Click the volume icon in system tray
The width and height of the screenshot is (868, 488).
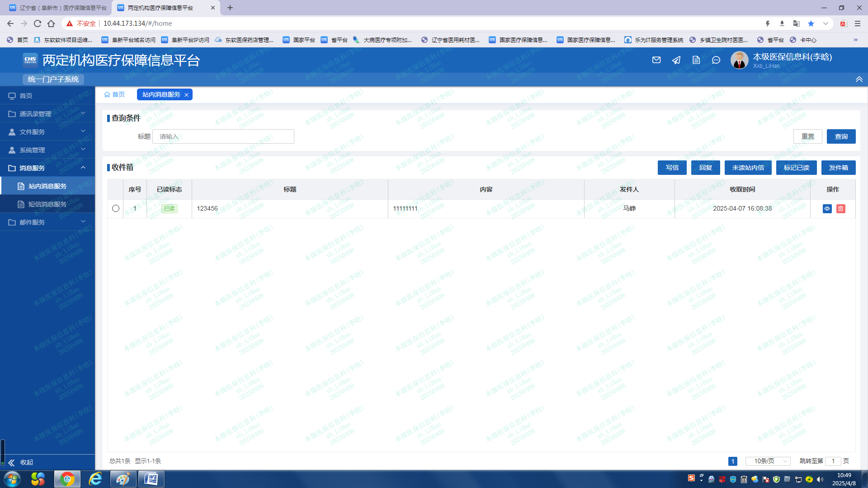click(x=820, y=479)
